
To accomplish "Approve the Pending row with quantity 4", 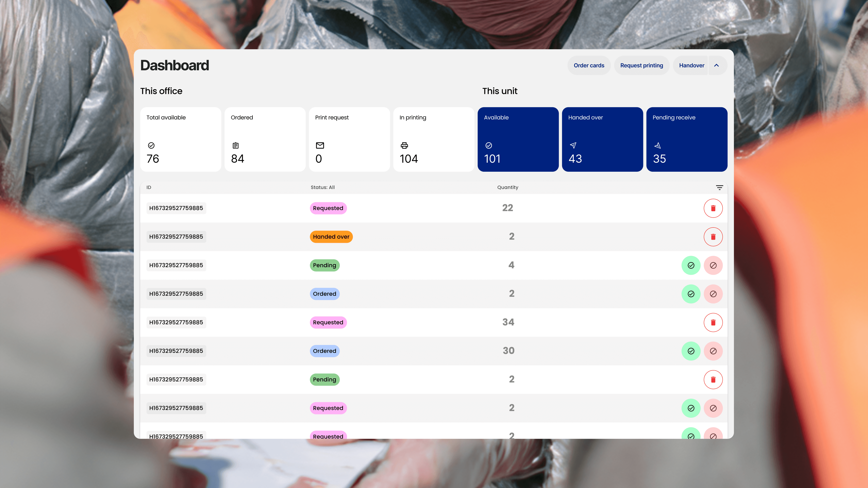I will coord(691,265).
